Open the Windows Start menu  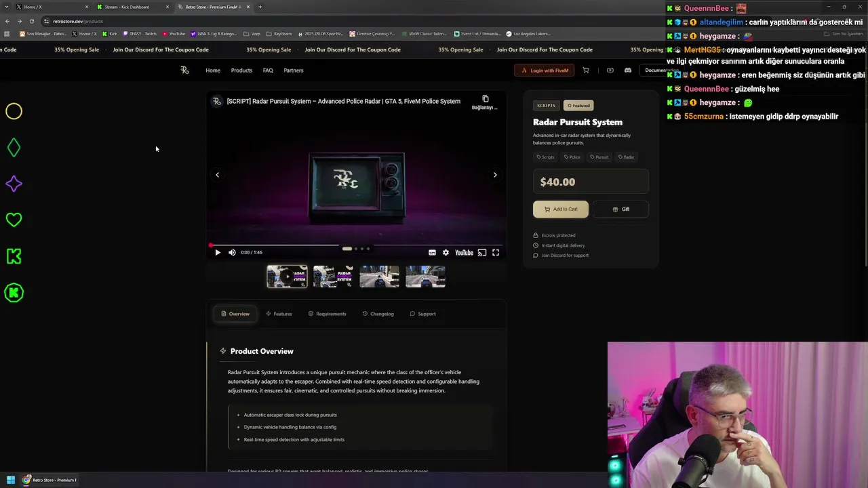click(x=11, y=480)
